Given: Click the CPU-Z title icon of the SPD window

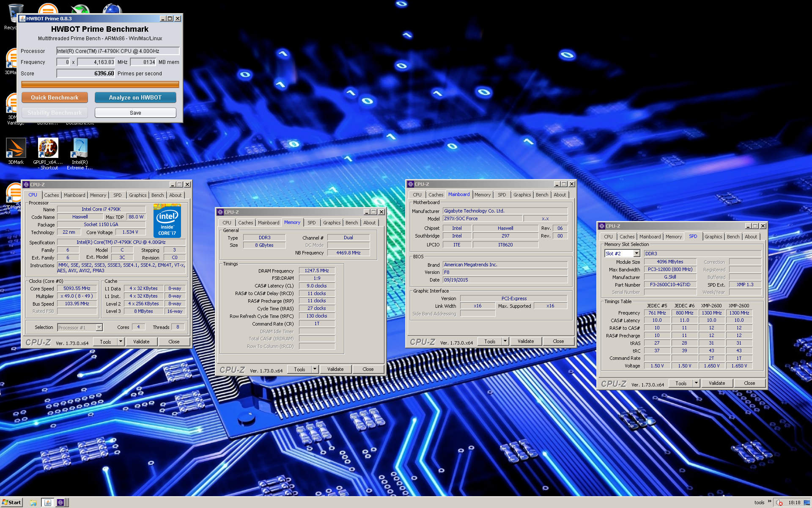Looking at the screenshot, I should pyautogui.click(x=601, y=226).
